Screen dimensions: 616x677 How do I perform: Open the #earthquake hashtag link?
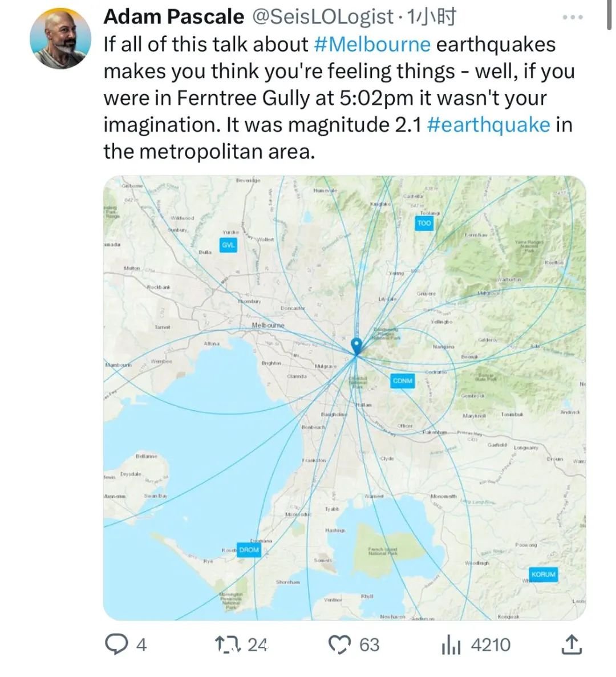[x=489, y=125]
